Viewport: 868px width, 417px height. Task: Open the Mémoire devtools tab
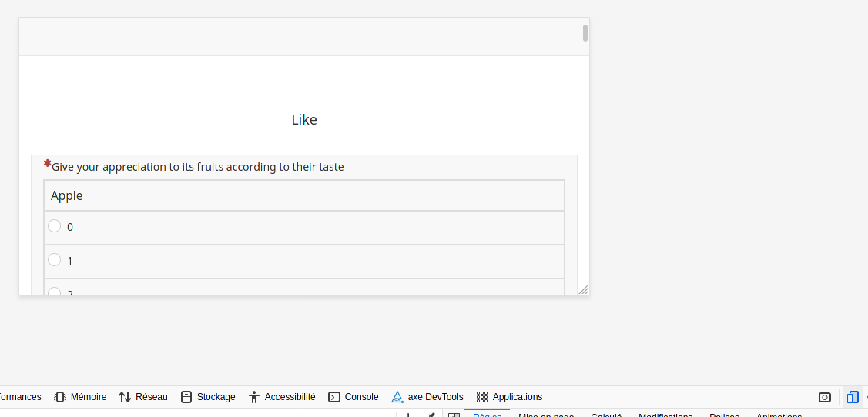click(80, 396)
